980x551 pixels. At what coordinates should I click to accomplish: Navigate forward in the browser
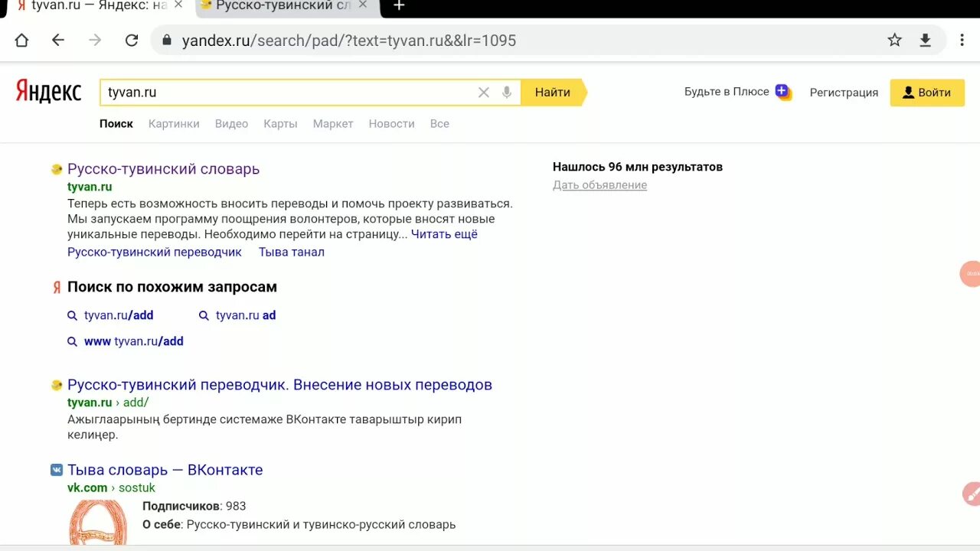95,41
